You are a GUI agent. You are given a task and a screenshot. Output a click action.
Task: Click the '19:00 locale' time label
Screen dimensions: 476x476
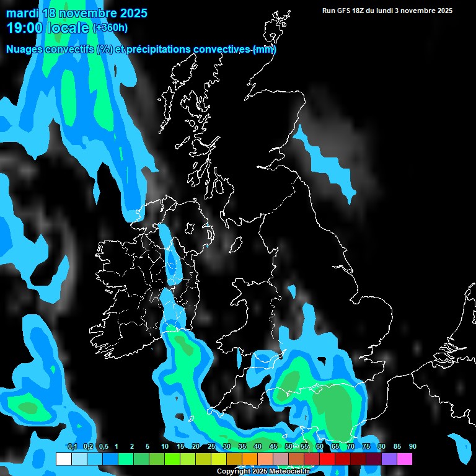pyautogui.click(x=48, y=28)
